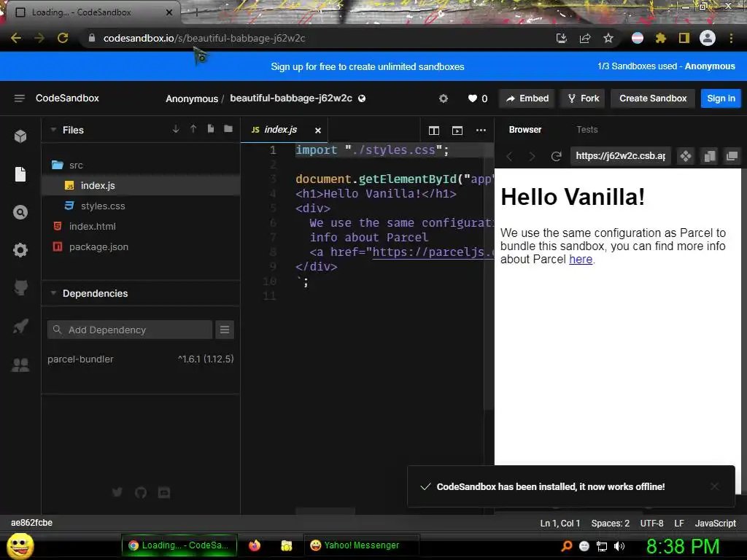Open the editor more options ellipsis
This screenshot has width=747, height=560.
(x=481, y=130)
